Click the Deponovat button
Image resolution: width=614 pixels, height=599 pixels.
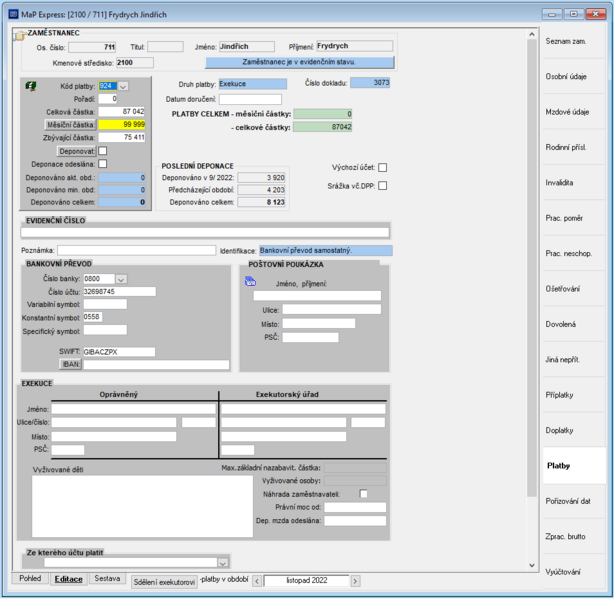coord(77,151)
